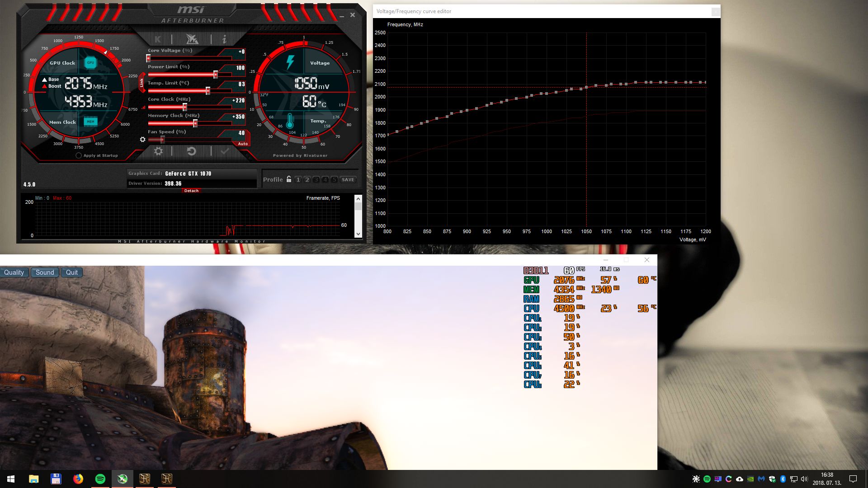This screenshot has width=868, height=488.
Task: Click the OC Scanner jet icon
Action: (192, 39)
